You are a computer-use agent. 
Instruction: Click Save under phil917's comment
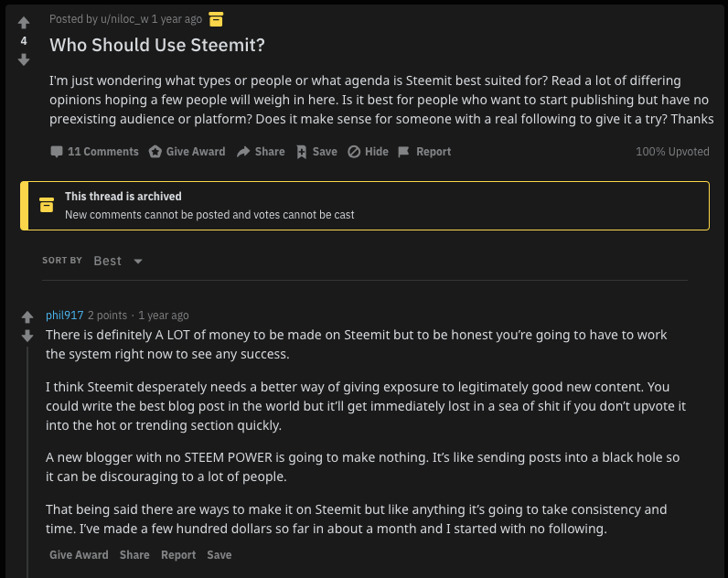(x=219, y=555)
